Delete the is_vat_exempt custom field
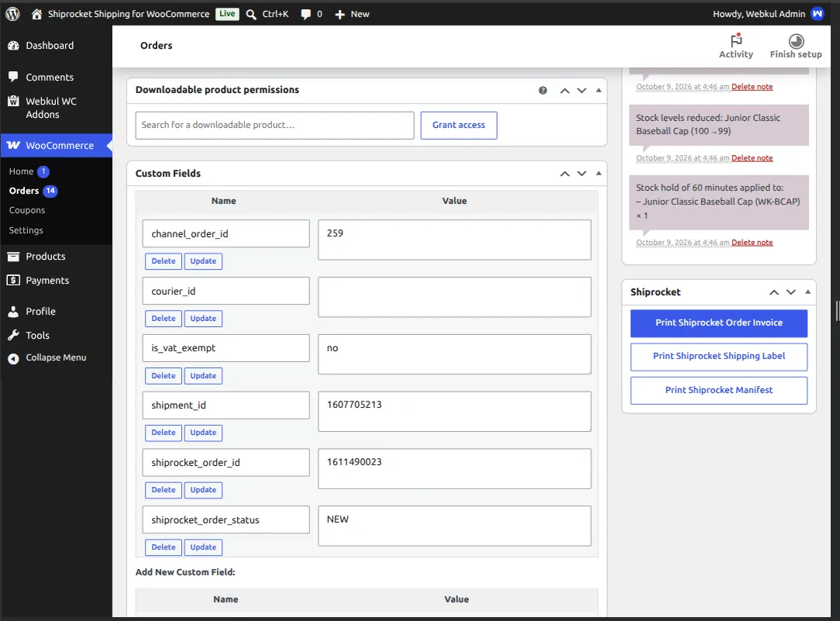840x621 pixels. click(164, 375)
